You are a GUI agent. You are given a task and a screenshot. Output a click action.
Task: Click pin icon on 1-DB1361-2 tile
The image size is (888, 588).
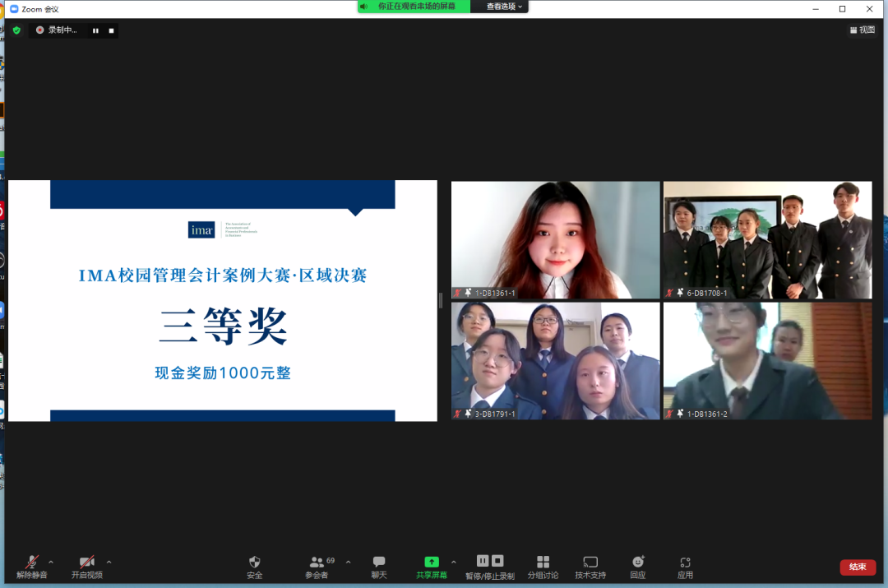[680, 413]
